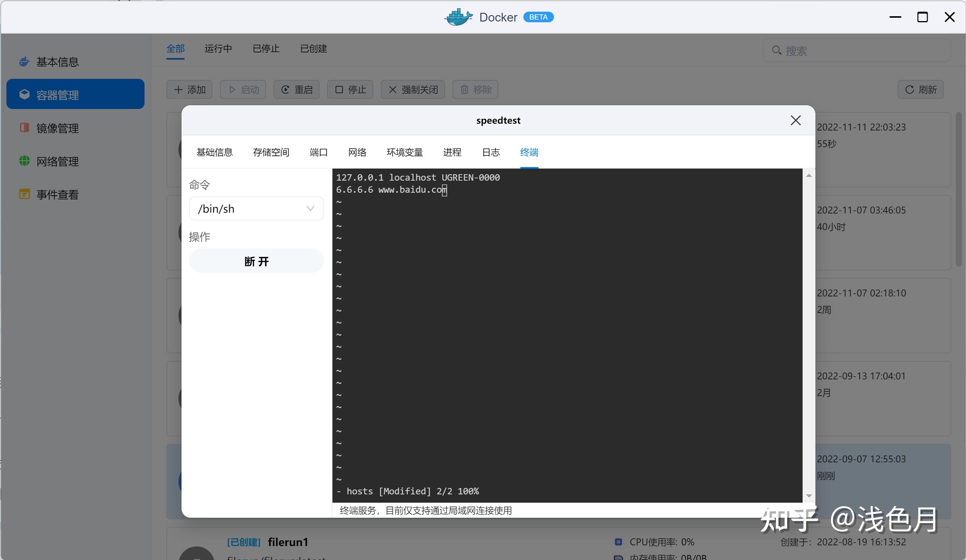966x560 pixels.
Task: Click the 断开 disconnect button
Action: point(256,261)
